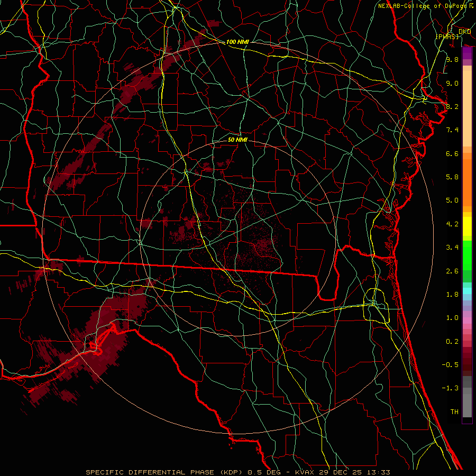Viewport: 476px width, 476px height.
Task: Click the 100 NMI range ring label
Action: coord(237,42)
